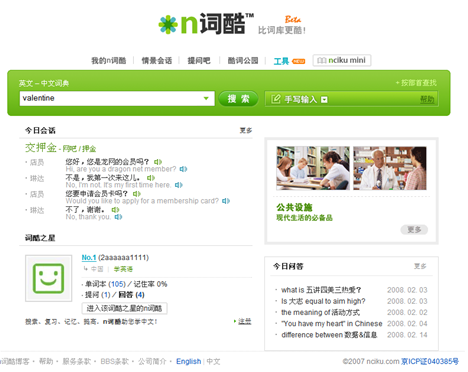
Task: Open the search box suggestion dropdown arrow
Action: pos(206,98)
